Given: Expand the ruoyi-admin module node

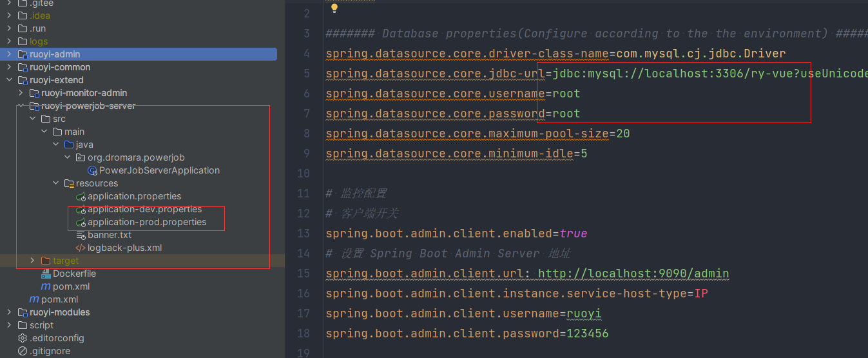Looking at the screenshot, I should pyautogui.click(x=9, y=54).
